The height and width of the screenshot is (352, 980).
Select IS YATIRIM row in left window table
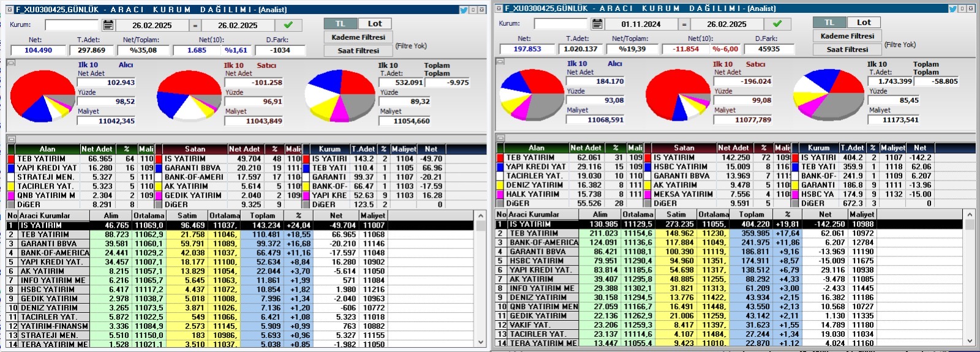(239, 225)
